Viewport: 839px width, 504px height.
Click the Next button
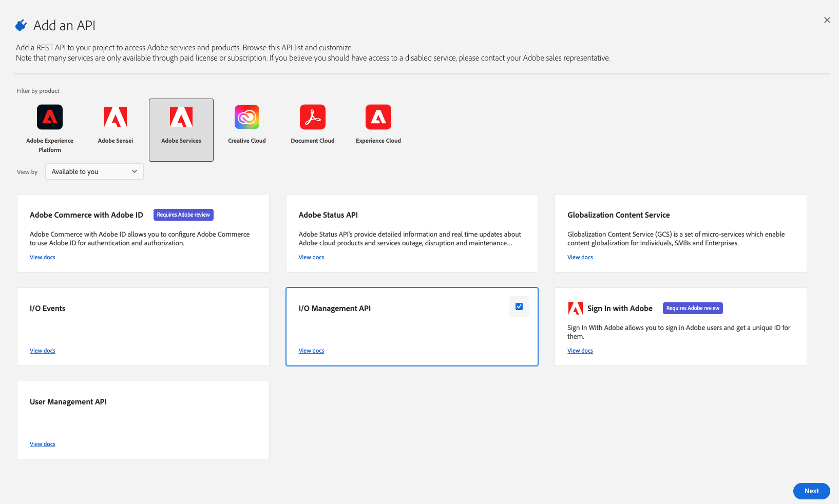(x=812, y=491)
